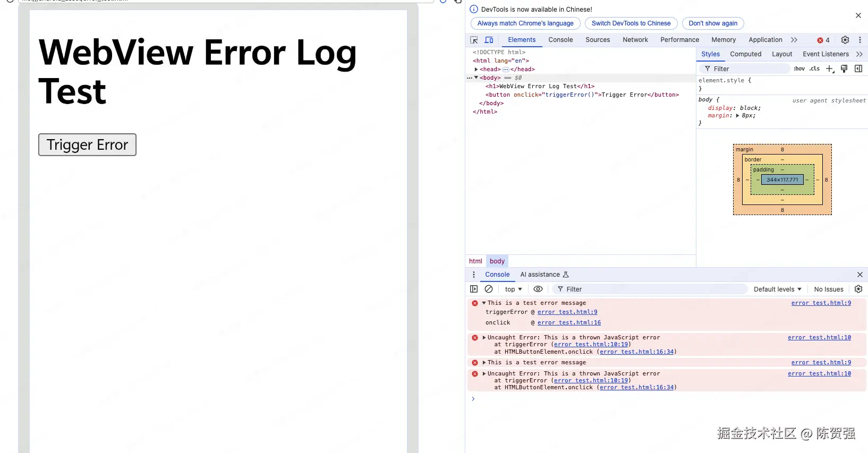Select the Computed tab
Screen dimensions: 868x453
(745, 54)
